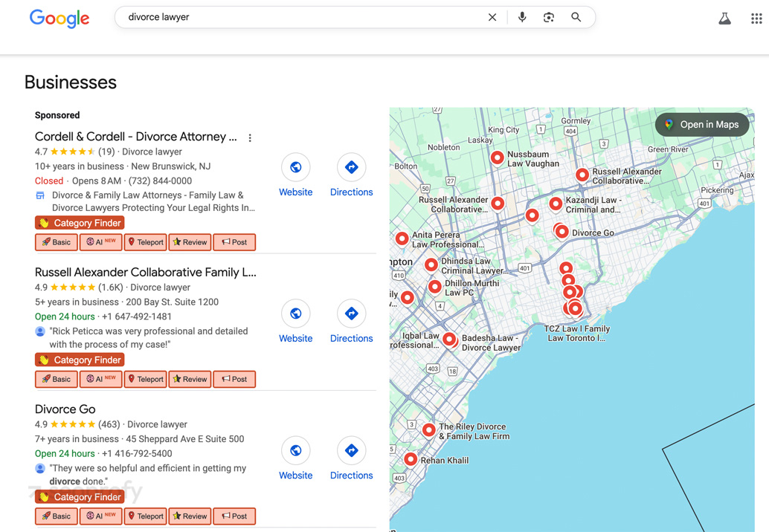Click Open in Maps button
The image size is (769, 532).
point(702,124)
